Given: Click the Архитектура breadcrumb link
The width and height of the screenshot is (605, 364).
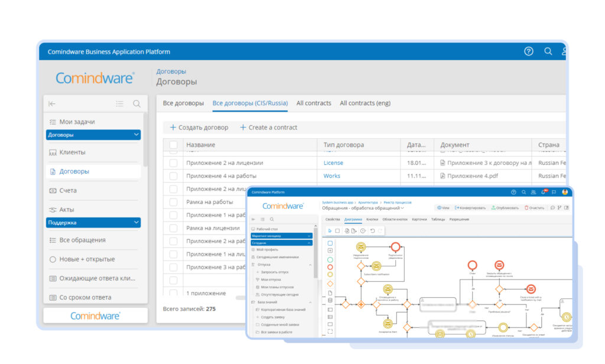Looking at the screenshot, I should (x=367, y=202).
